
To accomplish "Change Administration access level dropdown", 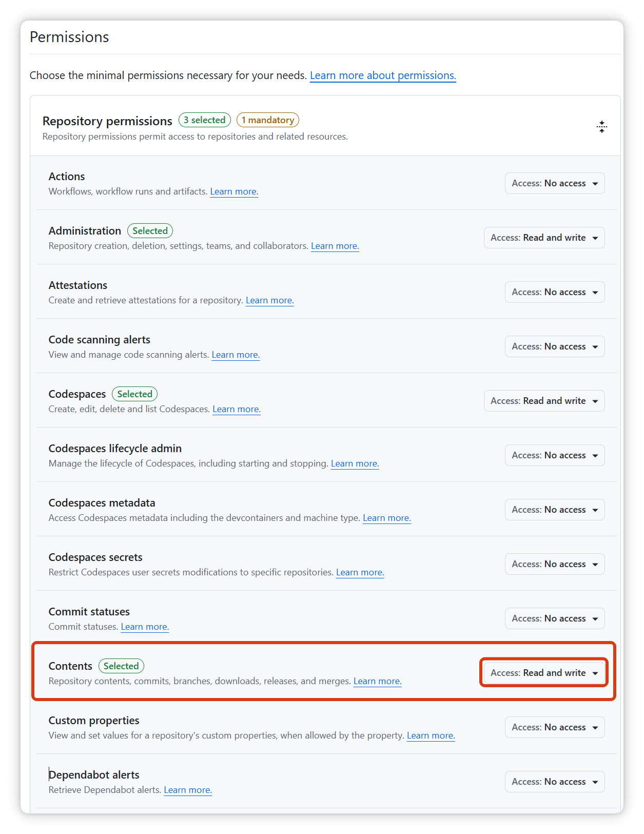I will point(544,238).
